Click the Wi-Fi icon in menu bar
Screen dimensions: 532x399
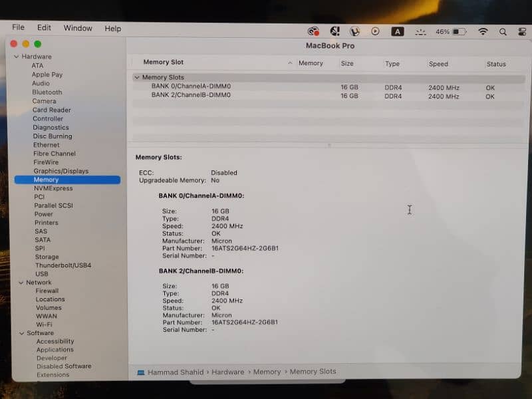coord(483,31)
